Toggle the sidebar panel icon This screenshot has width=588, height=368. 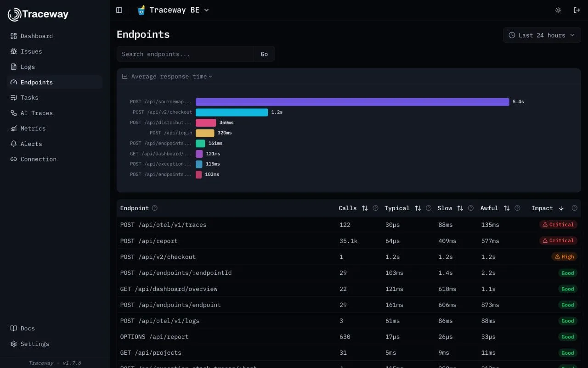pos(119,10)
